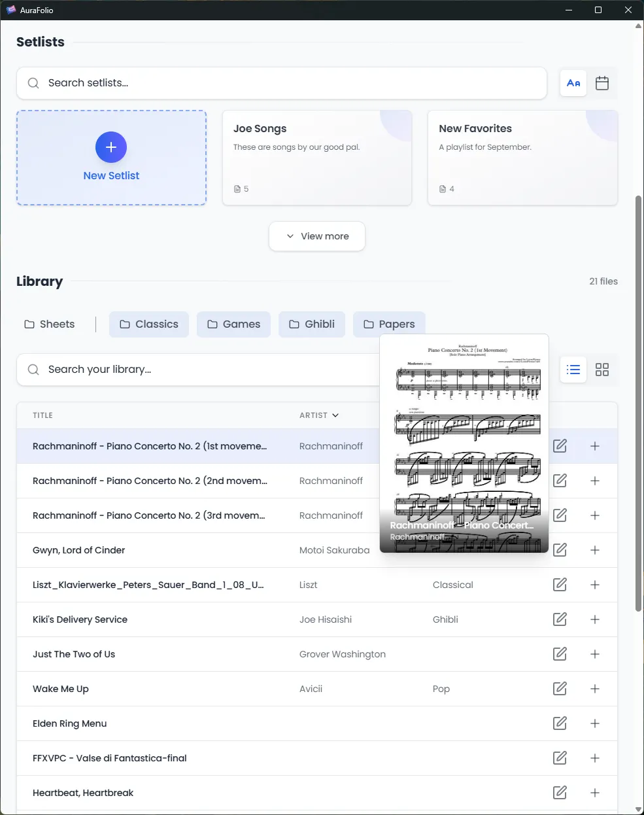Open the Ghibli folder
This screenshot has height=815, width=644.
(312, 324)
